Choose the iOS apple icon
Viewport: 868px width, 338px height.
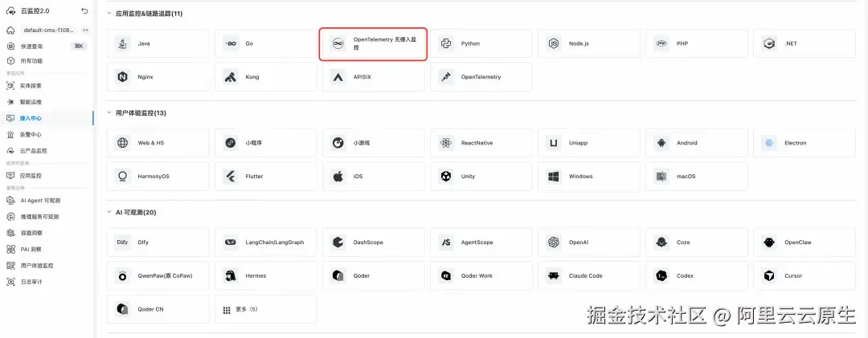(338, 177)
